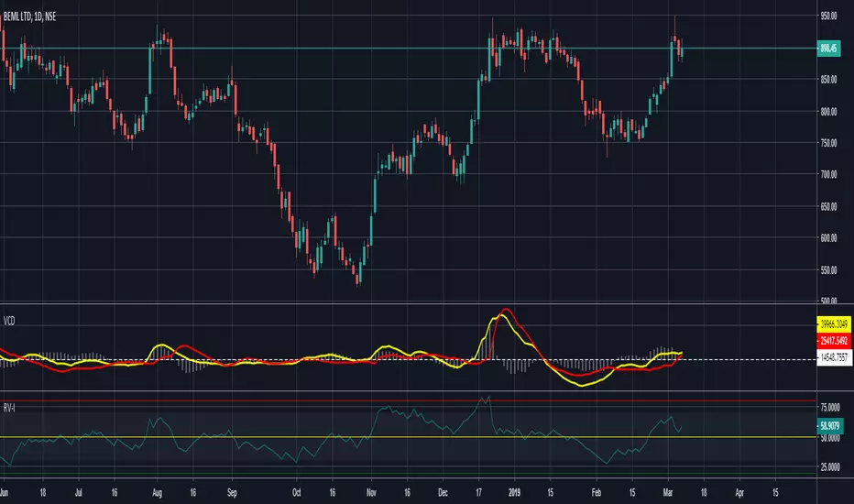Click the 75.0000 RV-I scale label
Image resolution: width=854 pixels, height=504 pixels.
point(830,408)
